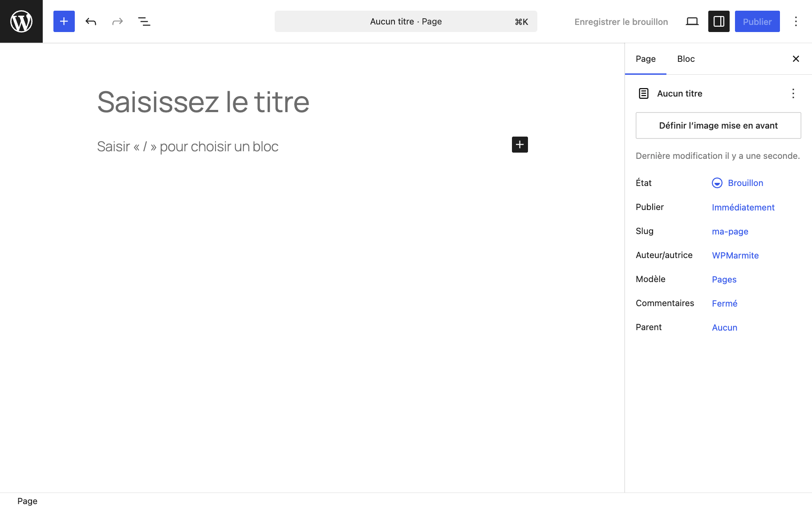Click the Dernière modification text

click(718, 156)
